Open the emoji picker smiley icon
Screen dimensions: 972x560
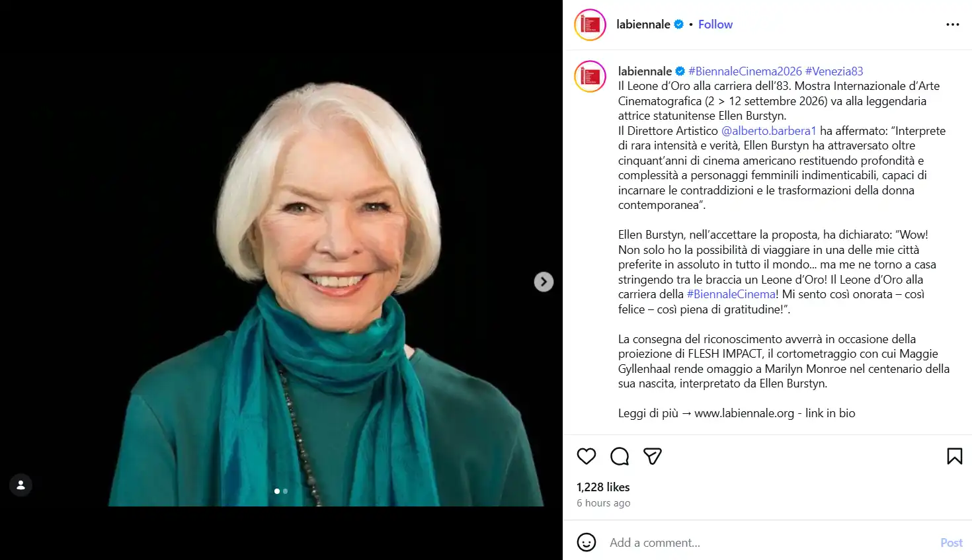point(587,542)
